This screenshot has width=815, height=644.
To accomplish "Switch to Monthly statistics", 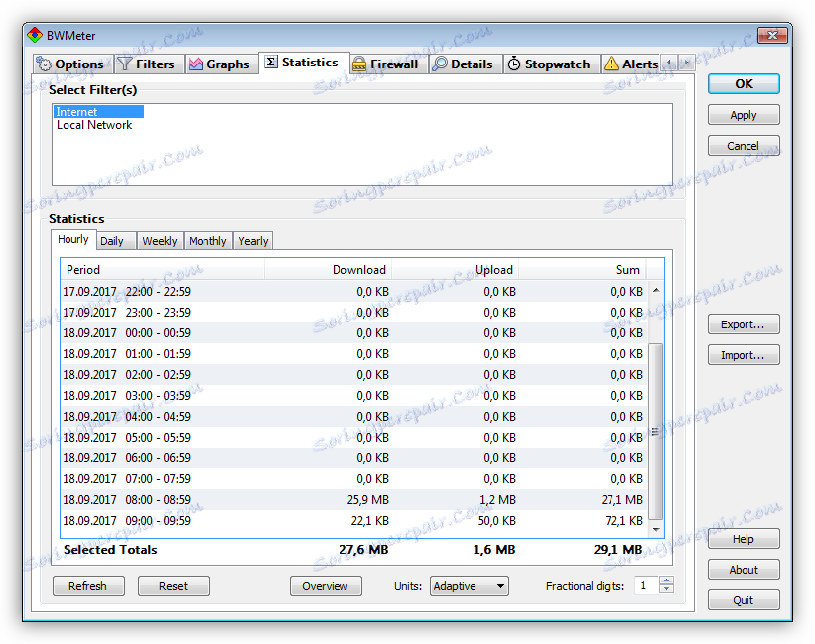I will (x=207, y=241).
